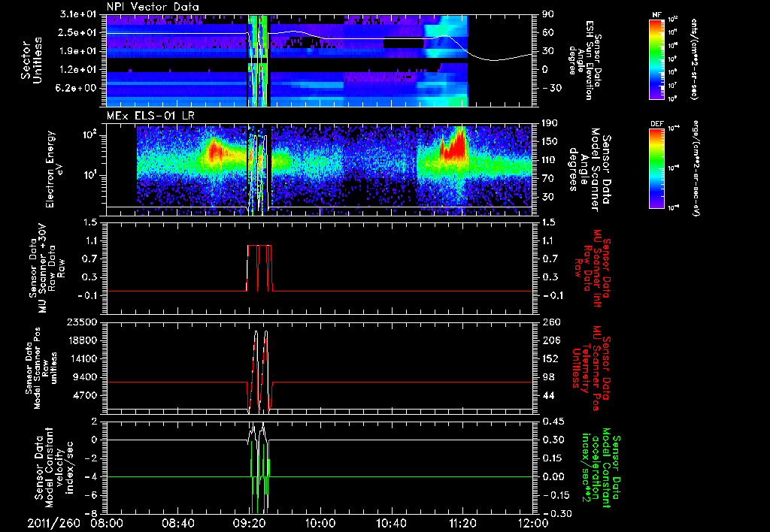Click the NF color scale bar

(x=657, y=59)
